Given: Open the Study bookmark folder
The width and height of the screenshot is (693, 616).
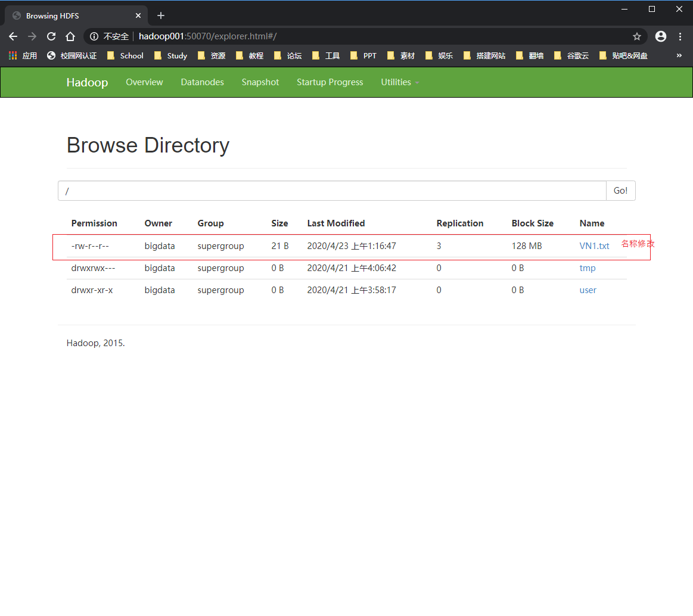Looking at the screenshot, I should click(x=171, y=55).
